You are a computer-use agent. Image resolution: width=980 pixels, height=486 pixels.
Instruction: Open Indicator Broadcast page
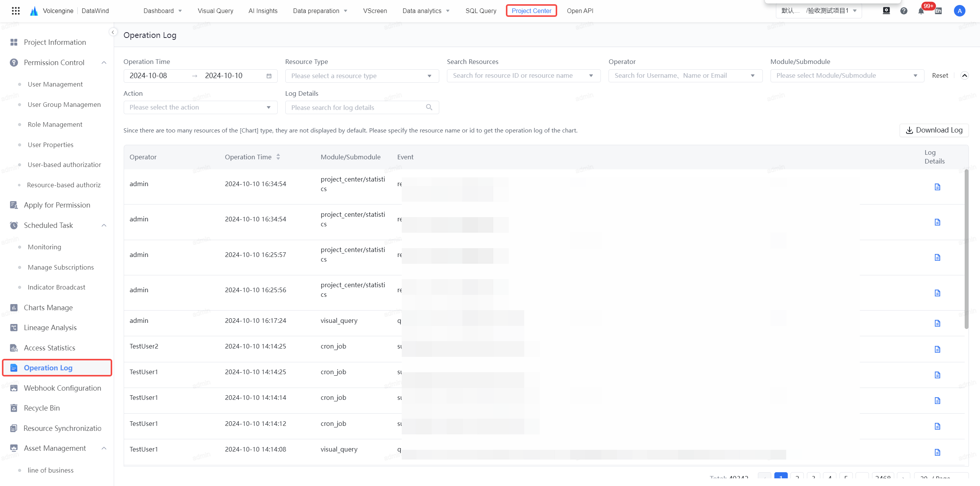pos(56,287)
